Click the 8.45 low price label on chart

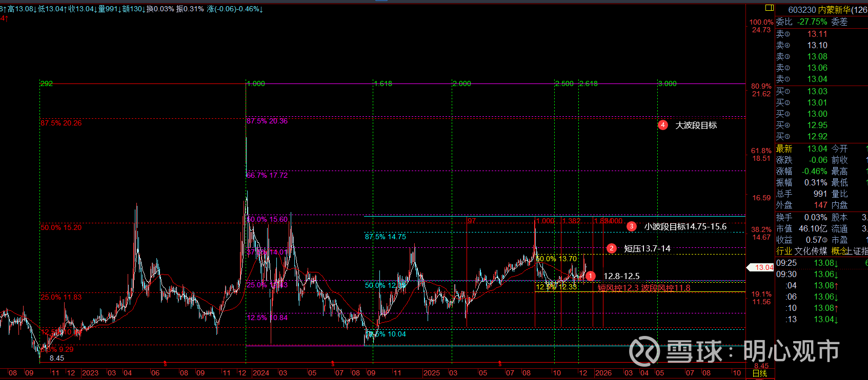pos(57,358)
